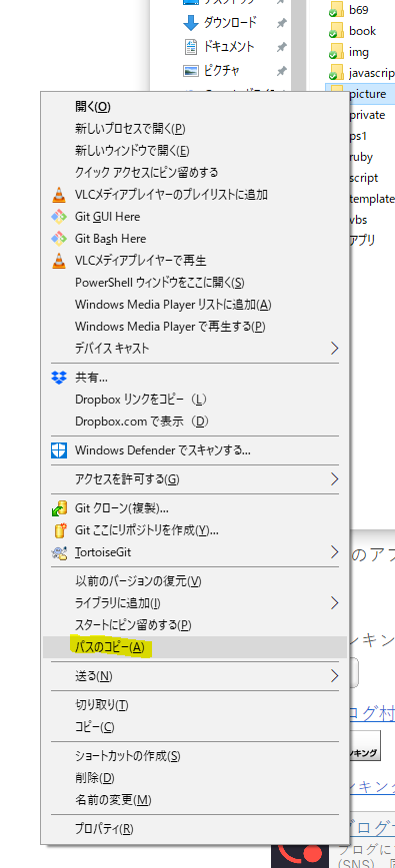The height and width of the screenshot is (868, 395).
Task: Click the ドキュメント icon in sidebar
Action: coord(191,47)
